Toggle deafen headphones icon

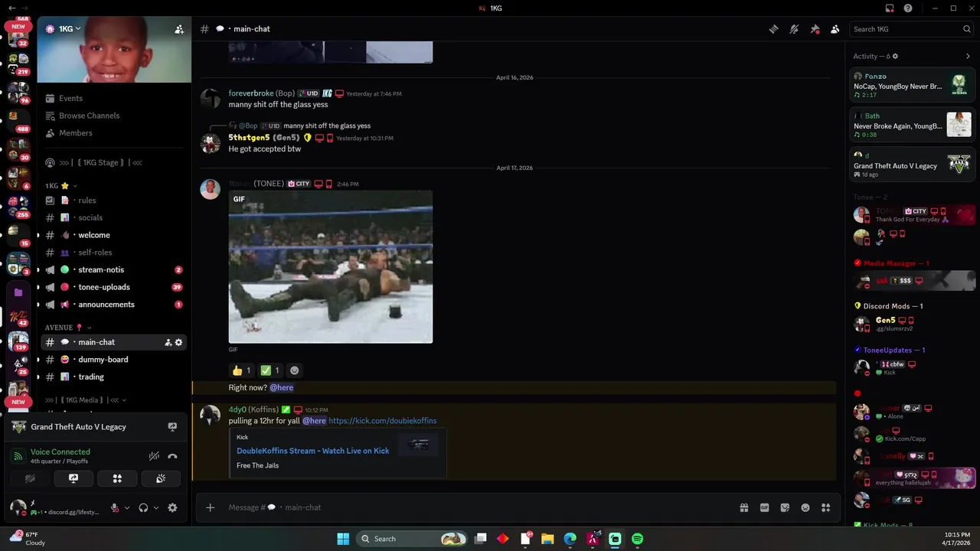(143, 507)
